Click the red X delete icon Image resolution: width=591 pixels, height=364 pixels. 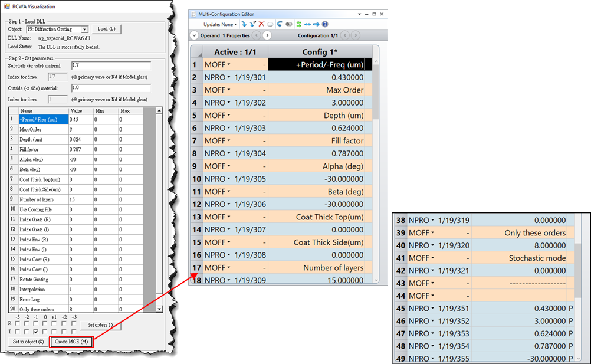tap(261, 24)
